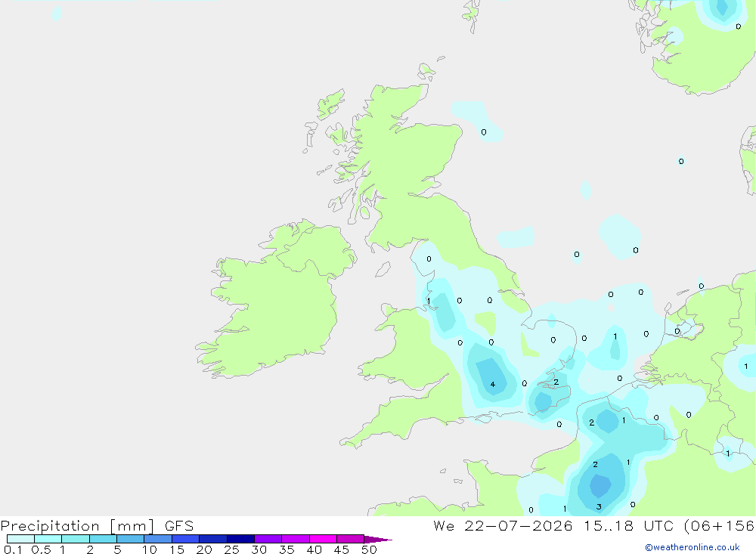Open the weatheronline.co.uk copyright link
The width and height of the screenshot is (756, 554).
[692, 547]
